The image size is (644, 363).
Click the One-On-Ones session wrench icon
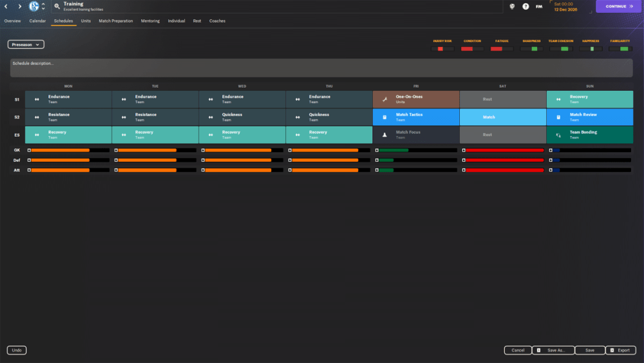tap(384, 99)
